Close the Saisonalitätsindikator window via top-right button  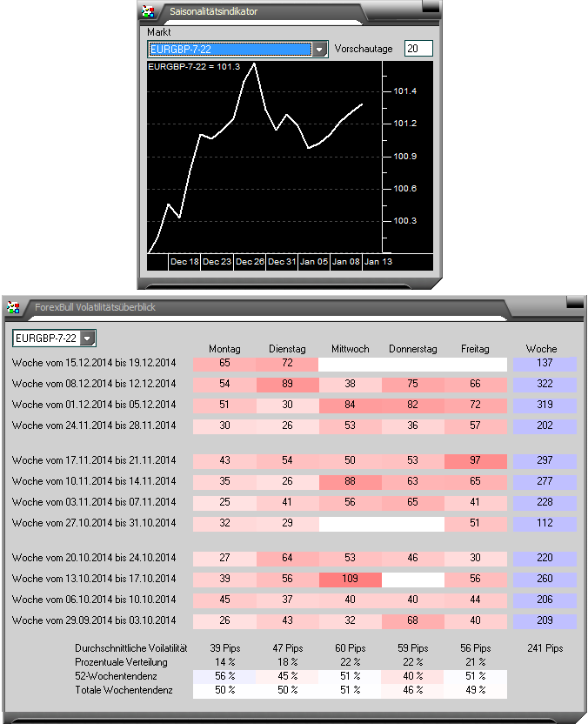(x=431, y=6)
